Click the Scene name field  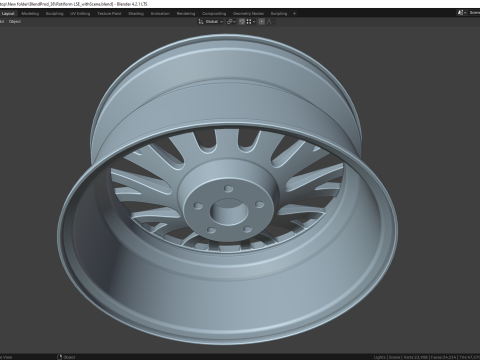474,13
